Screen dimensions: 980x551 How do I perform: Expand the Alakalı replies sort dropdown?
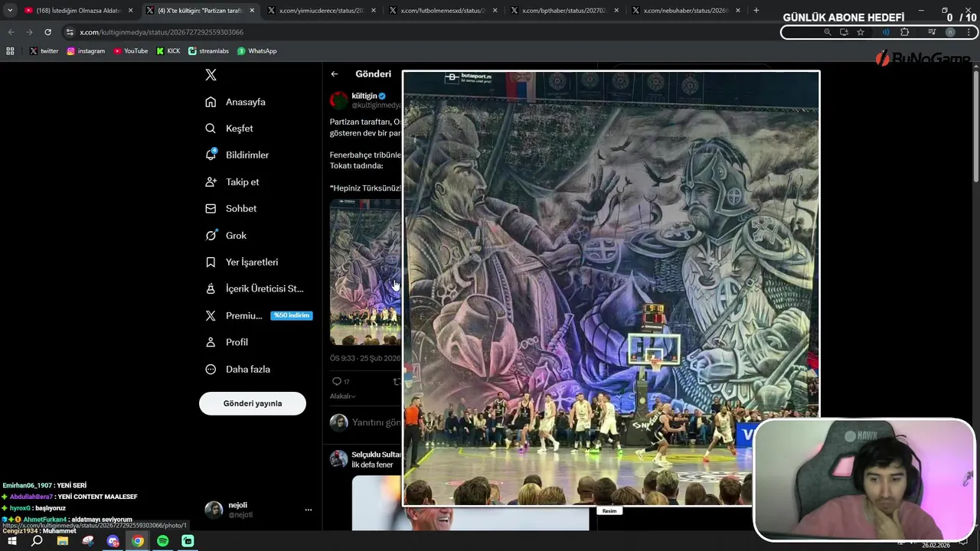(x=342, y=396)
